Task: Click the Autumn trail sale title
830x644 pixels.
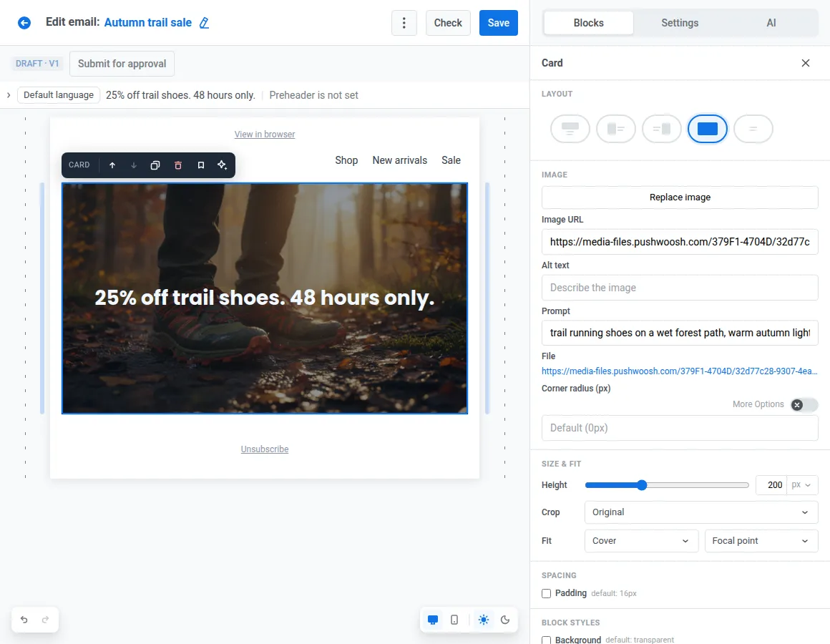Action: coord(147,23)
